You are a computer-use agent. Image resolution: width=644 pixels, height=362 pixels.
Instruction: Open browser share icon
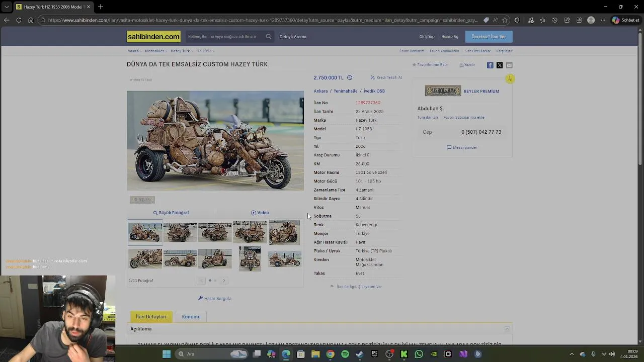tap(567, 20)
